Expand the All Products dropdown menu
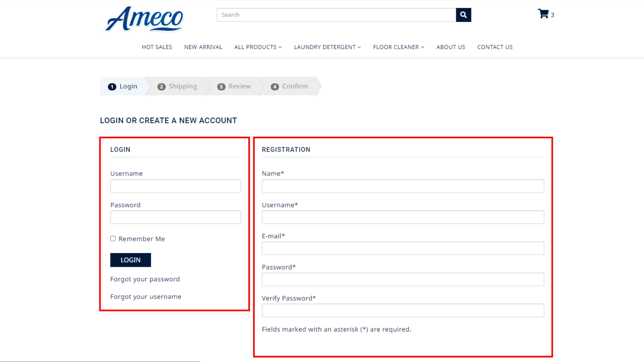This screenshot has width=644, height=362. pyautogui.click(x=258, y=47)
